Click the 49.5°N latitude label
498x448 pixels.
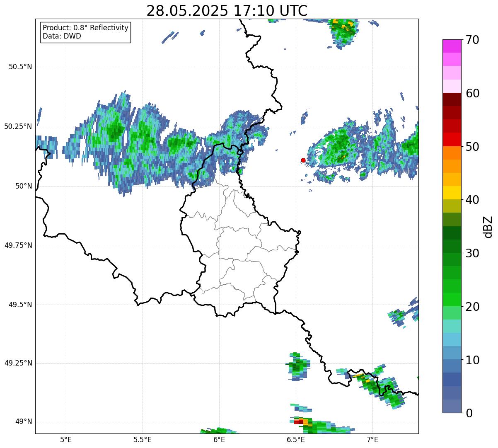click(20, 305)
